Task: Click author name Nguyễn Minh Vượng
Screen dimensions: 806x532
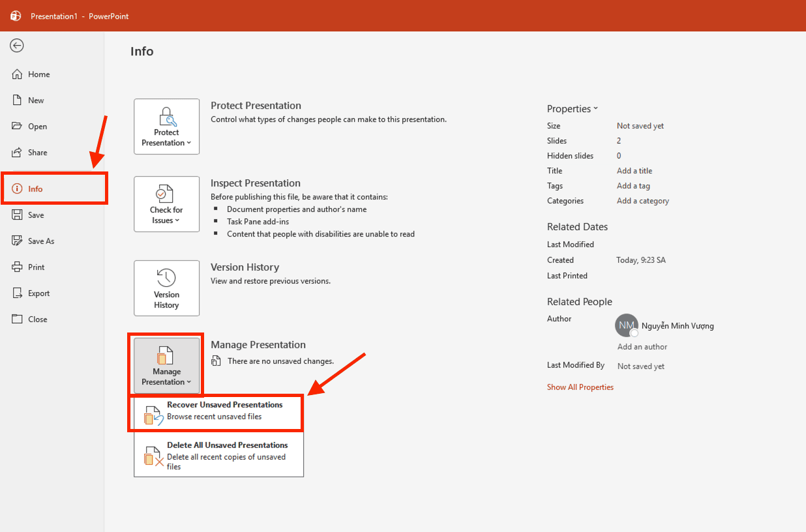Action: point(678,326)
